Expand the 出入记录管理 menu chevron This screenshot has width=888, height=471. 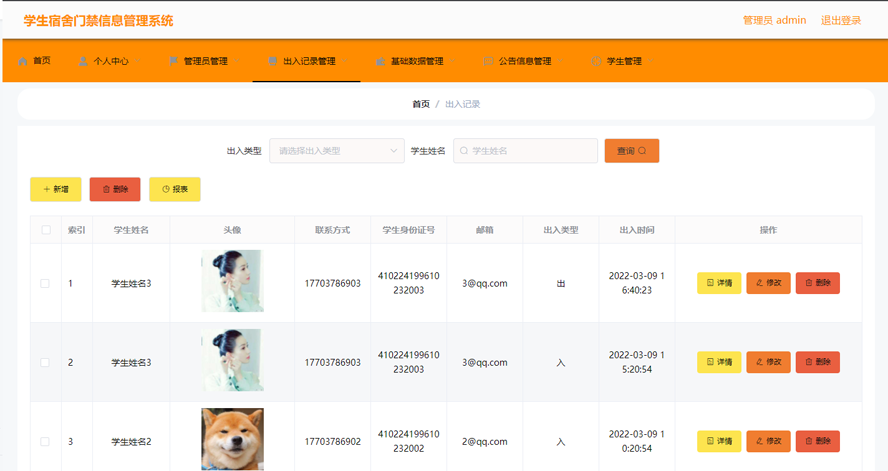[x=344, y=61]
